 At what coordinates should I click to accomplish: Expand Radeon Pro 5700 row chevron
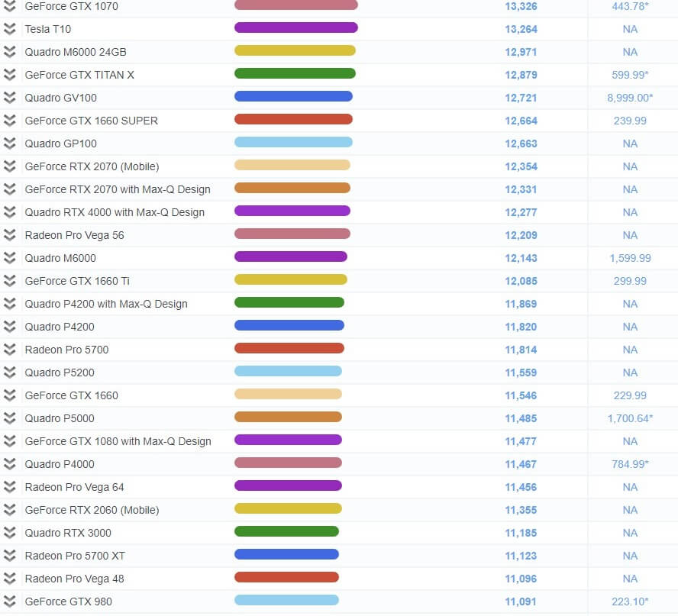[9, 350]
